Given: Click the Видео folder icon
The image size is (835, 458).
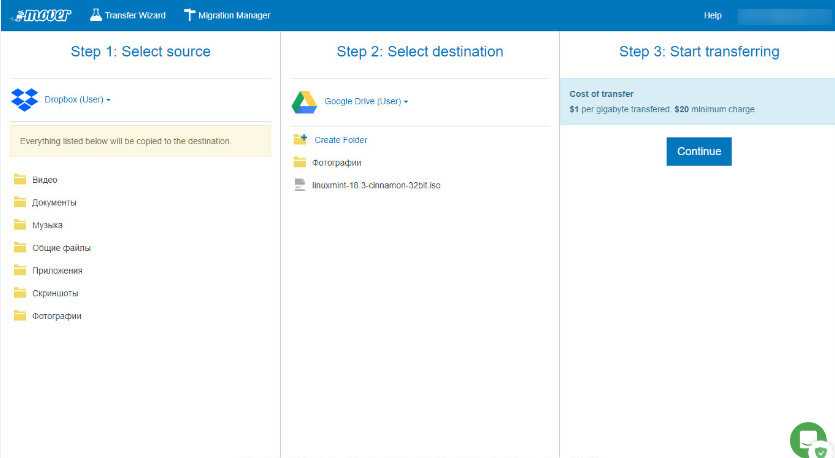Looking at the screenshot, I should [x=19, y=180].
